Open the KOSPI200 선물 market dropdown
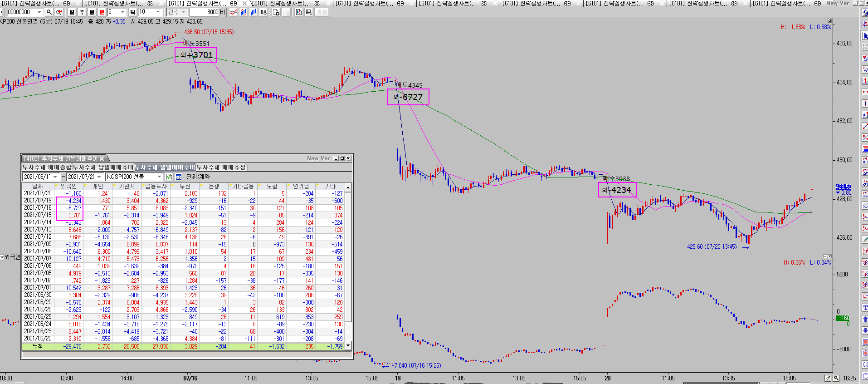This screenshot has width=868, height=384. tap(159, 177)
